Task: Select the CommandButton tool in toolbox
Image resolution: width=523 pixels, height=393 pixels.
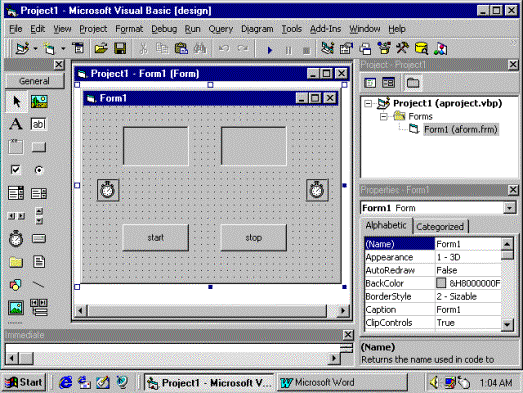Action: pyautogui.click(x=39, y=147)
